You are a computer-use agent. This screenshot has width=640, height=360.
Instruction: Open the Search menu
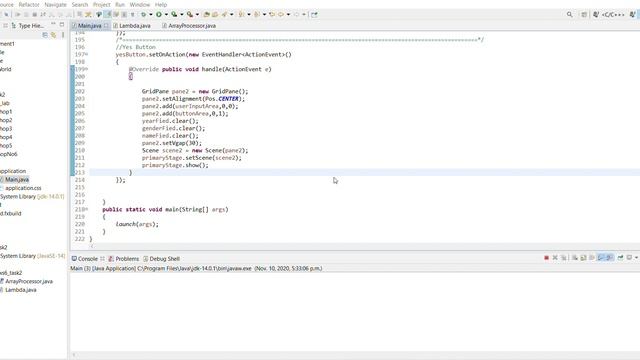80,4
